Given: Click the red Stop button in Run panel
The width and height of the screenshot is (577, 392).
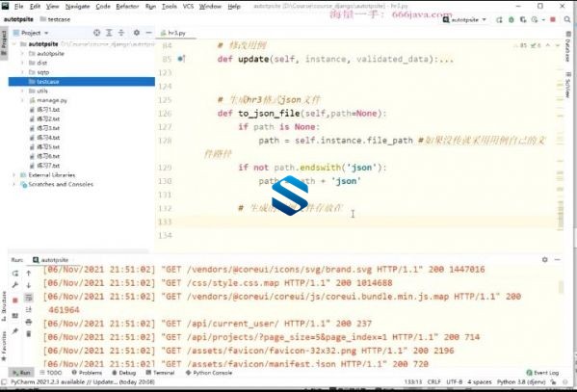Looking at the screenshot, I should pos(15,301).
